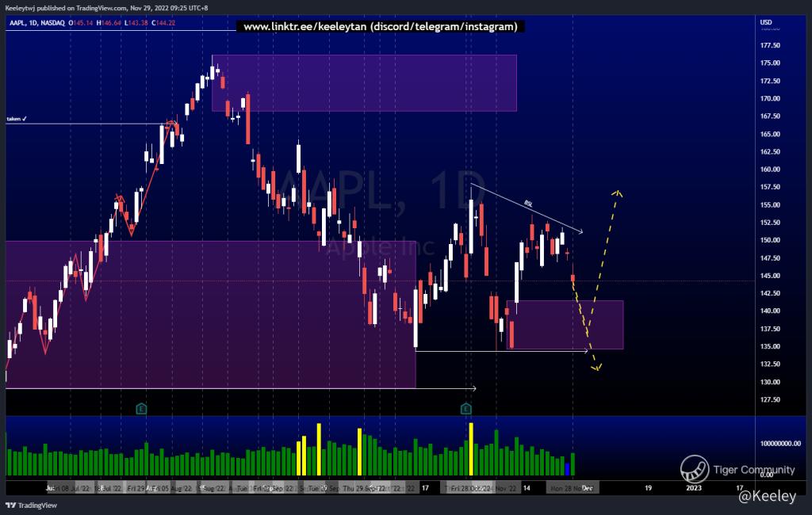The width and height of the screenshot is (812, 515).
Task: Click the 100000000.00 volume axis label
Action: point(780,444)
